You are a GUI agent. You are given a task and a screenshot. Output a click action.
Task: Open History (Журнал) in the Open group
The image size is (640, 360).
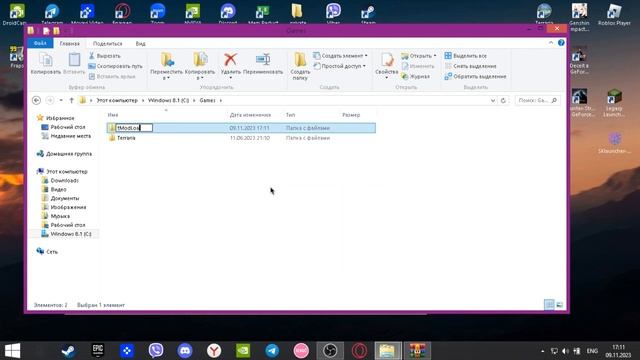pos(416,76)
